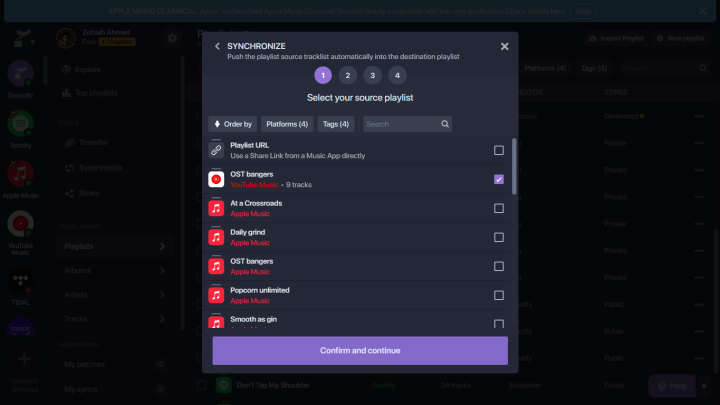Click View button in the banner
The width and height of the screenshot is (720, 405).
tap(583, 11)
